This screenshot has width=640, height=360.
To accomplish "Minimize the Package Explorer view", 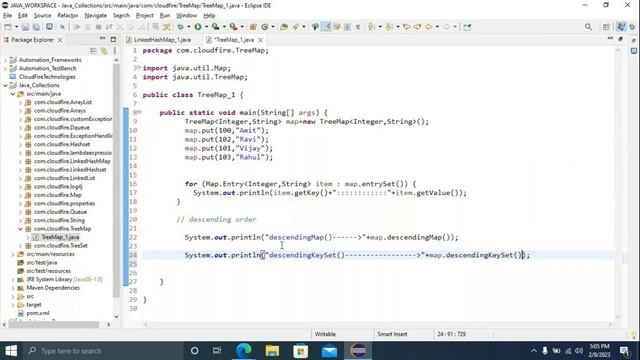I will 102,39.
